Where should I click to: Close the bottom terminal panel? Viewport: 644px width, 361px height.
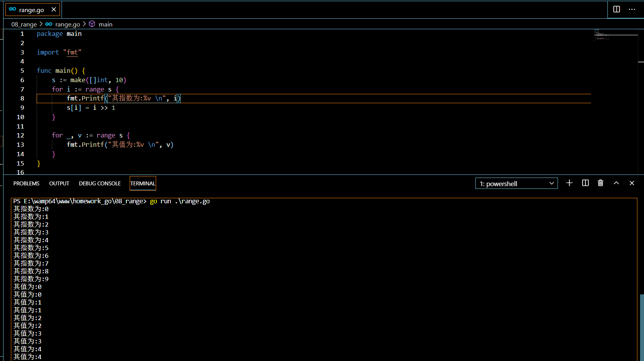(632, 183)
